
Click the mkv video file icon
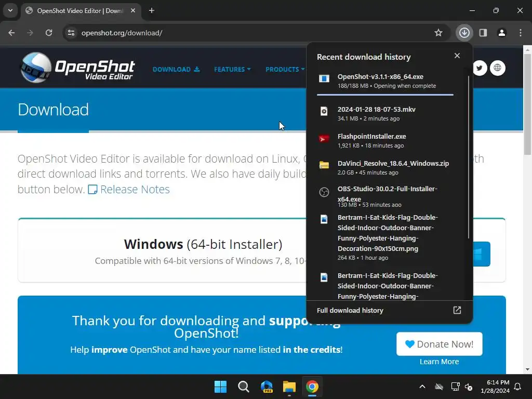[324, 111]
